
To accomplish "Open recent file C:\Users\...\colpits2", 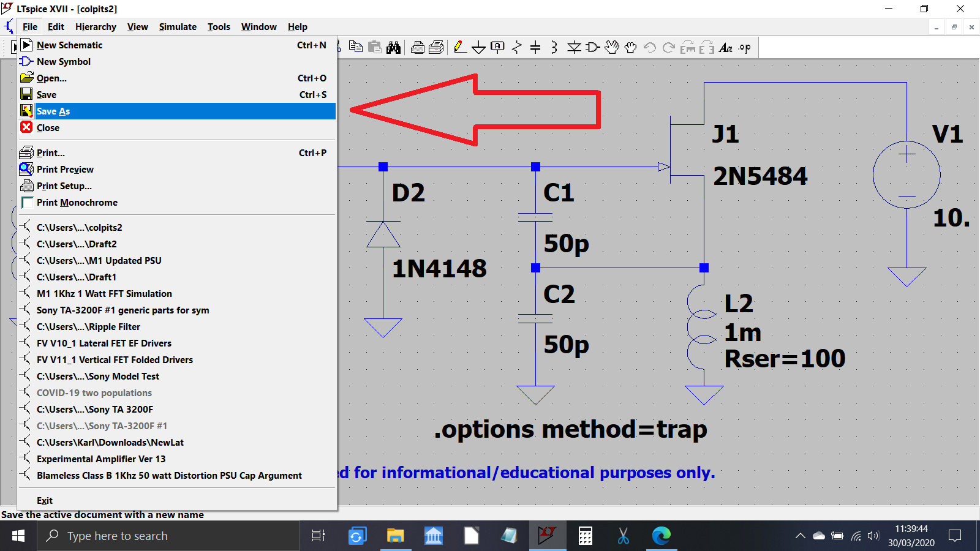I will coord(178,228).
